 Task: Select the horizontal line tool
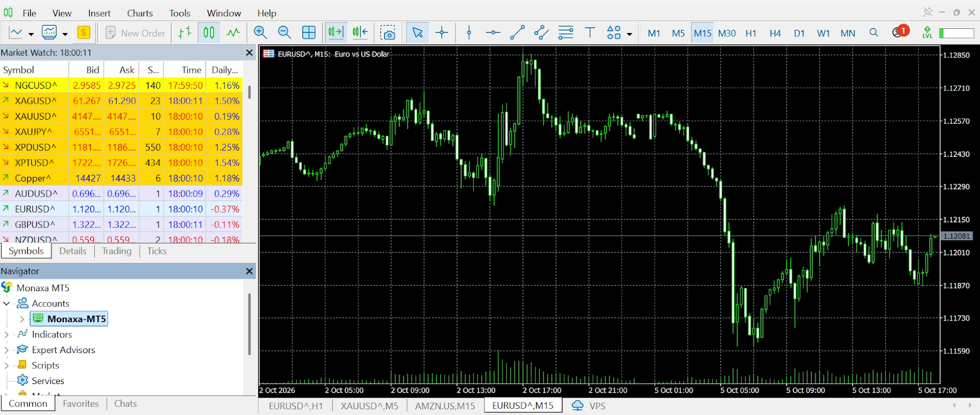click(x=493, y=33)
